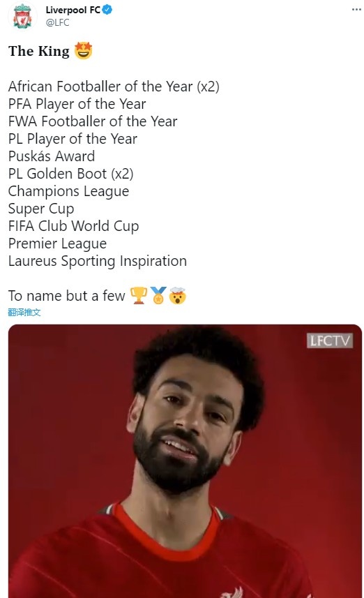364x598 pixels.
Task: Open the Liverpool FC display name
Action: click(x=73, y=10)
